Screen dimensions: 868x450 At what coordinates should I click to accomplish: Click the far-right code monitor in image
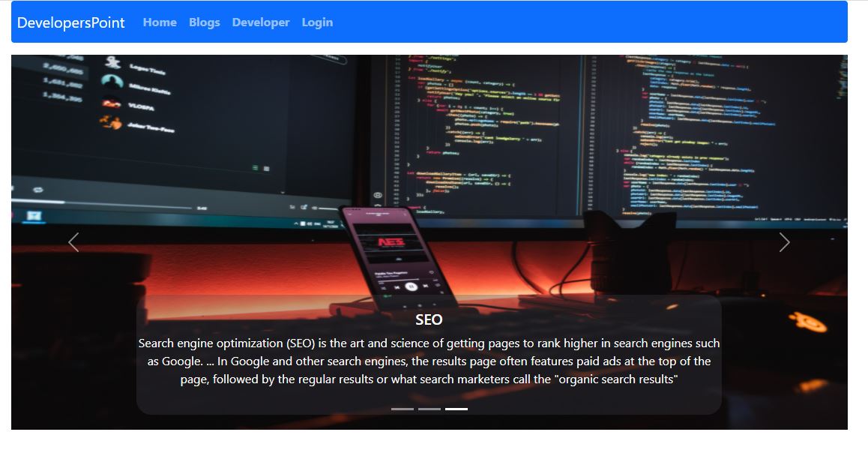[720, 127]
